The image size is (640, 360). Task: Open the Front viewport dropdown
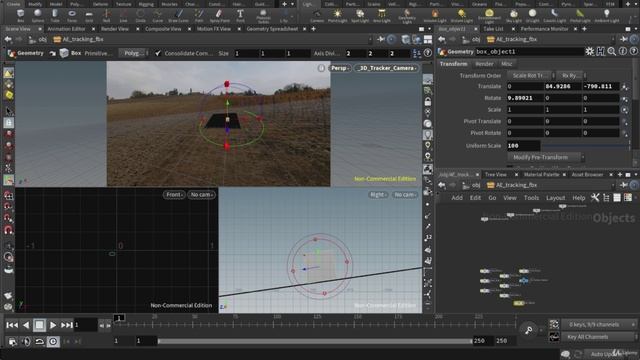174,195
